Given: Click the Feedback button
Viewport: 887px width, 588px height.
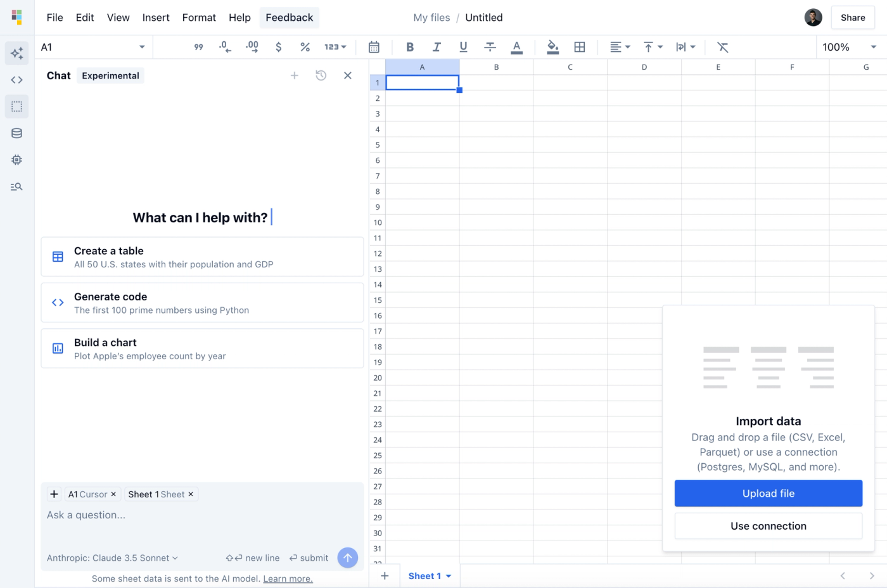Looking at the screenshot, I should (290, 18).
